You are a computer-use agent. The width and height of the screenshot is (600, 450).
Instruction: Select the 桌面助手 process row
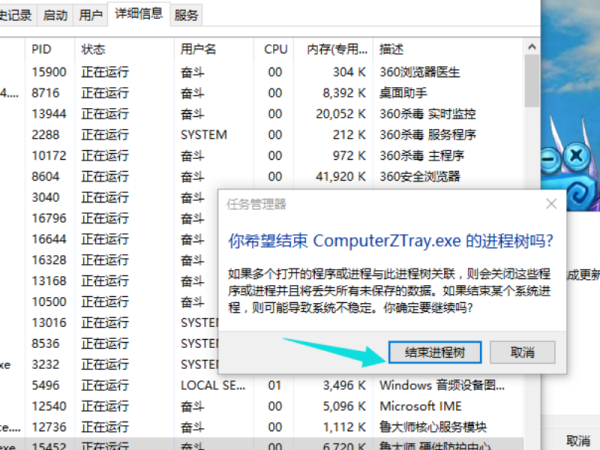point(261,93)
